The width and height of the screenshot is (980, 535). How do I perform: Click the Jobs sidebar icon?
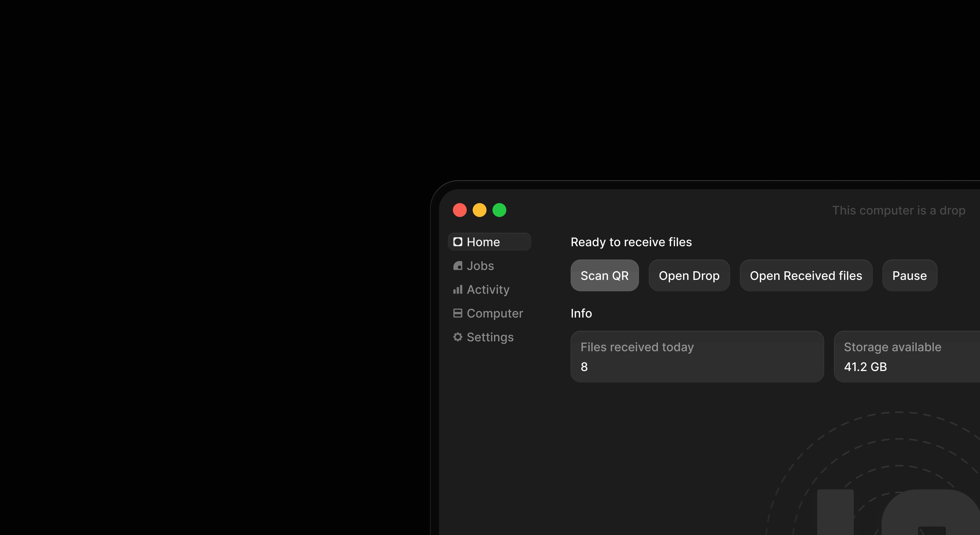tap(458, 266)
